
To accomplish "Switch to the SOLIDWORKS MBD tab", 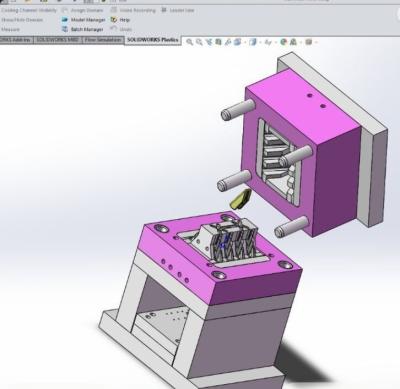I will click(x=58, y=40).
